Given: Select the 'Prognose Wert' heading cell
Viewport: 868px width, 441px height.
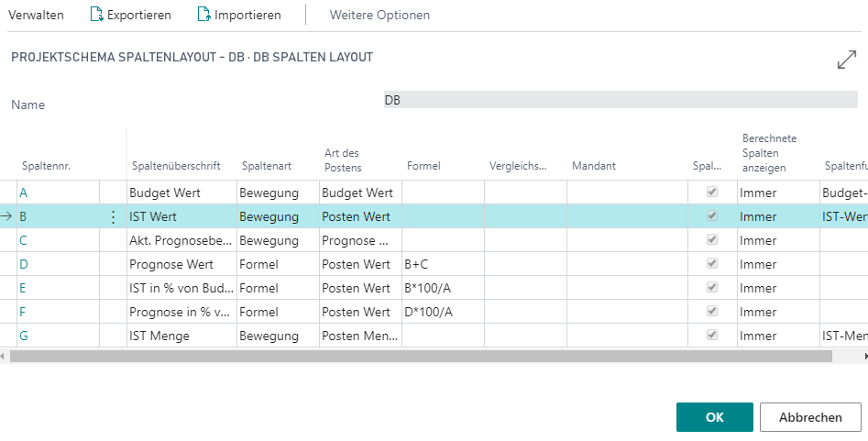Looking at the screenshot, I should pyautogui.click(x=182, y=264).
